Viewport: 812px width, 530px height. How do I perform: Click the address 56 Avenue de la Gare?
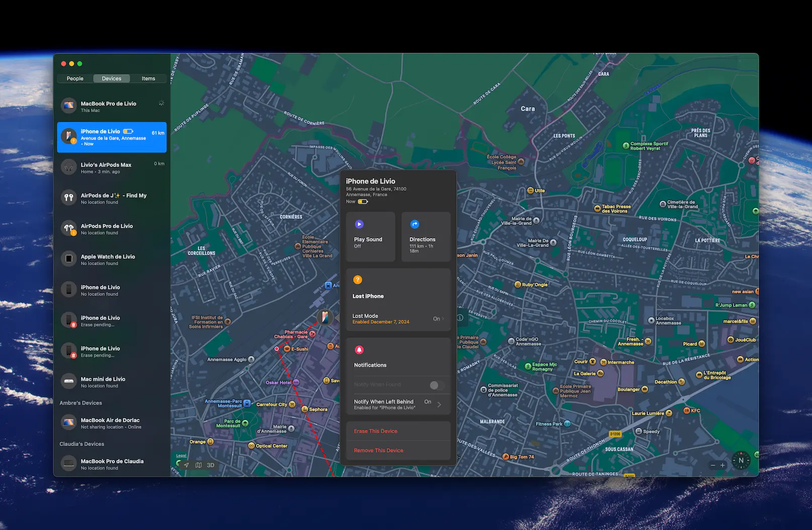click(x=376, y=192)
